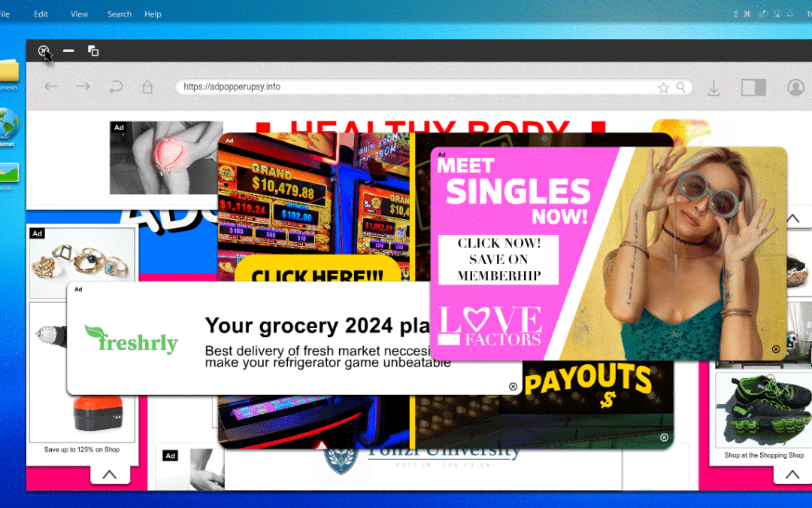The image size is (812, 508).
Task: Collapse the bottom right shoe ad panel chevron
Action: pos(792,474)
